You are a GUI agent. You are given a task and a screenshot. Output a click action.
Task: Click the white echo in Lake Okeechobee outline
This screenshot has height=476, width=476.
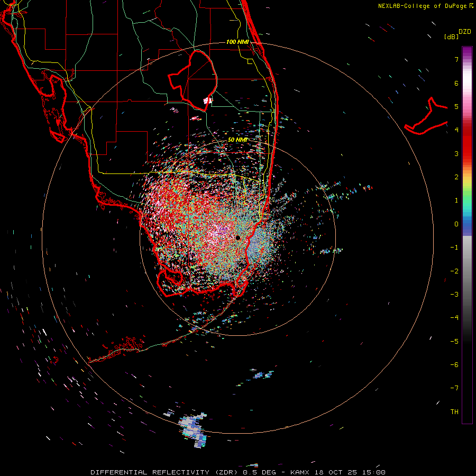click(208, 100)
